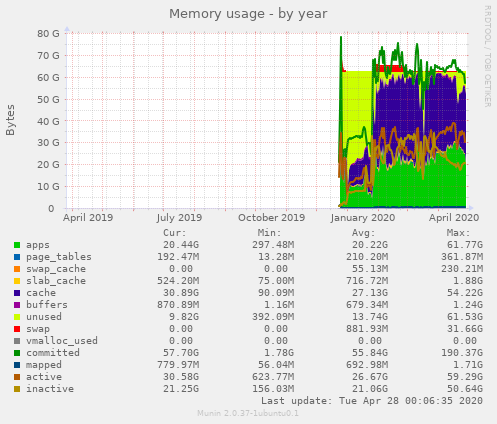497x424 pixels.
Task: Click the dark purple cache legend swatch
Action: [17, 293]
